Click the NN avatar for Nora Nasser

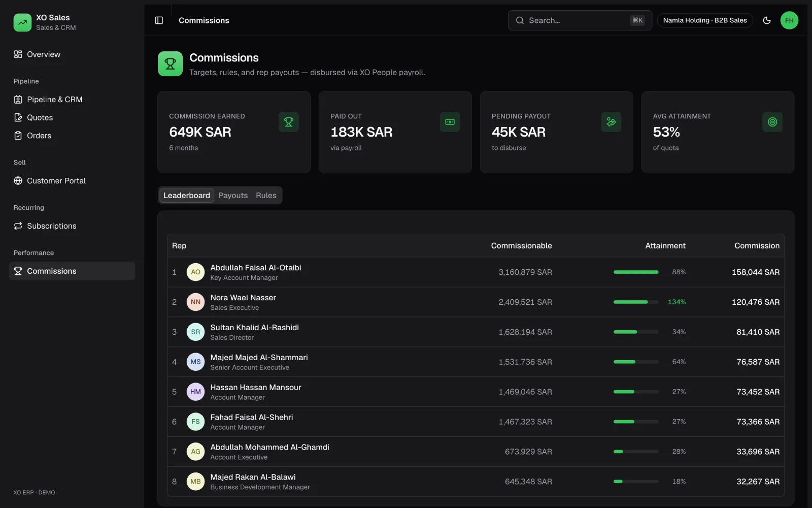[x=195, y=302]
